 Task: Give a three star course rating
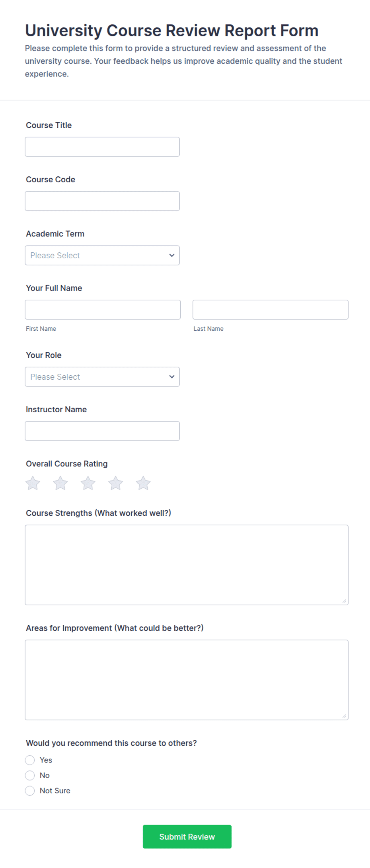click(88, 483)
